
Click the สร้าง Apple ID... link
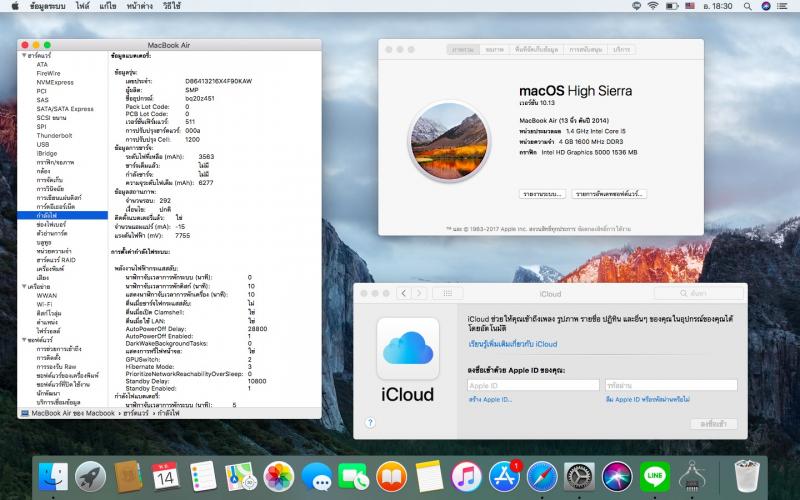point(490,399)
